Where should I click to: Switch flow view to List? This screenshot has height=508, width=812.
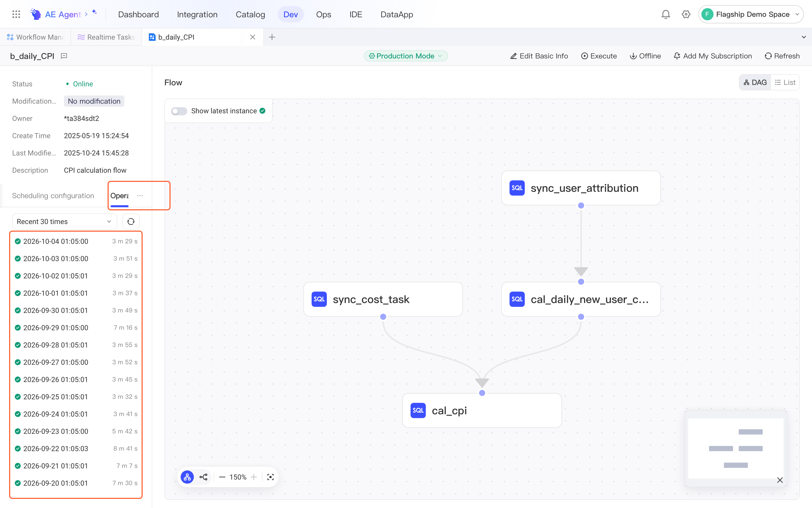[785, 82]
